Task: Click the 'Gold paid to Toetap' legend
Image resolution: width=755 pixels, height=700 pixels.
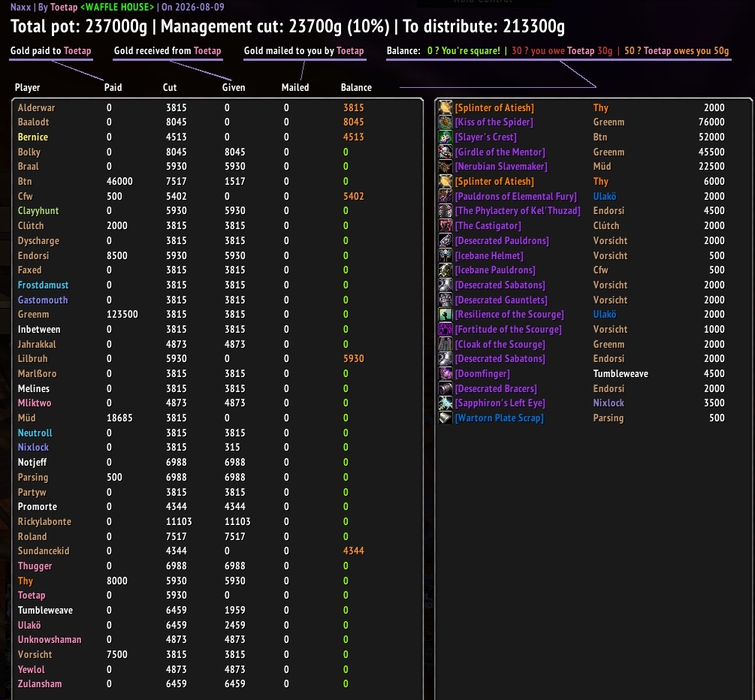Action: 50,50
